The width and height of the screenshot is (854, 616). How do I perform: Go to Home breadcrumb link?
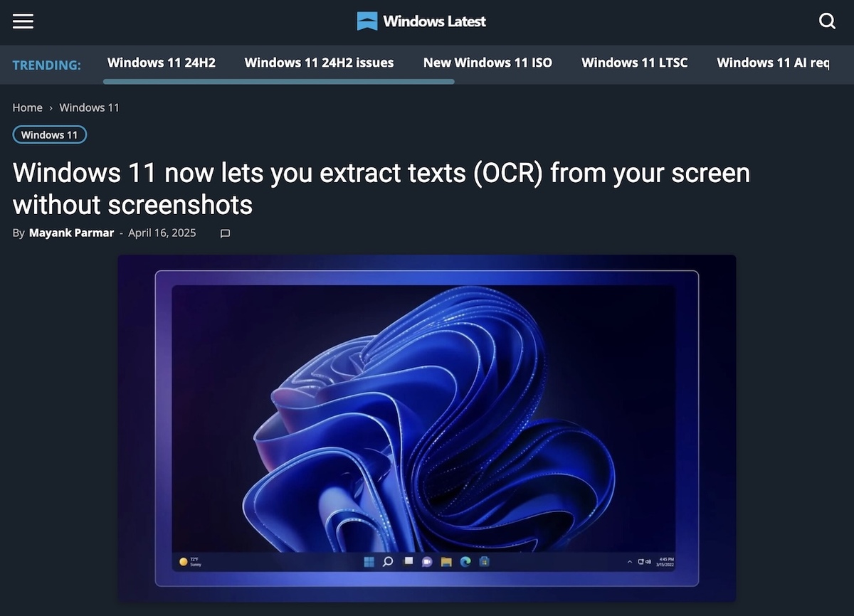point(27,107)
